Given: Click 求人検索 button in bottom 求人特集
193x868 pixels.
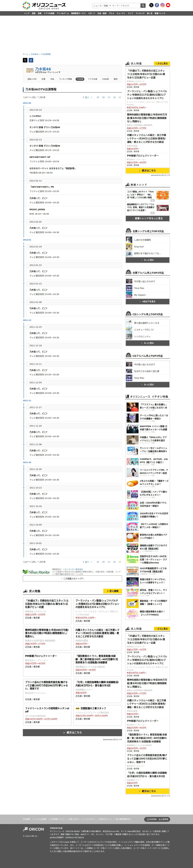Looking at the screenshot, I should 112,591.
